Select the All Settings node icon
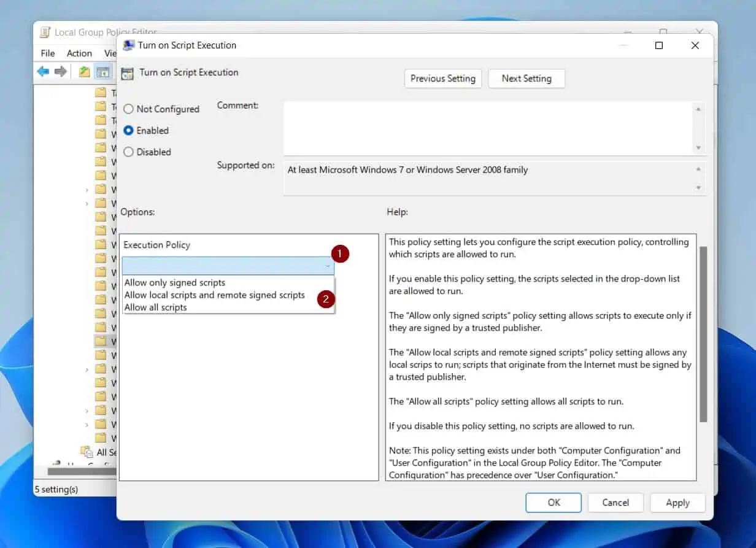The image size is (756, 548). click(87, 452)
